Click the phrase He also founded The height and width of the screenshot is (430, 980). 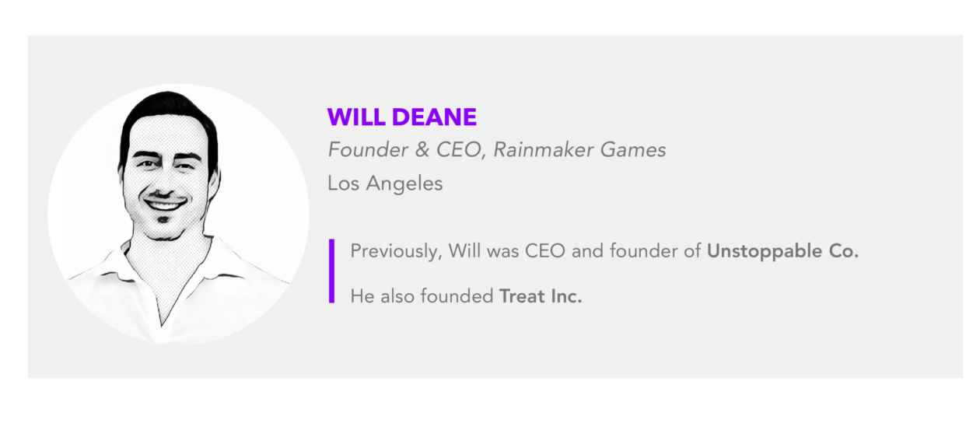[422, 296]
